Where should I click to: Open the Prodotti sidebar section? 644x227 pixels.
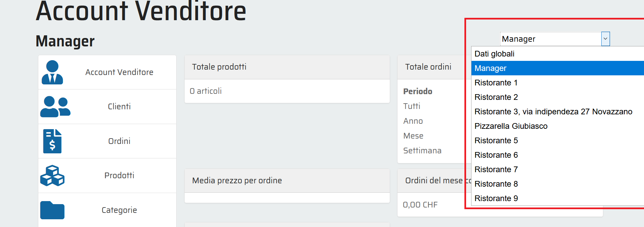(119, 176)
